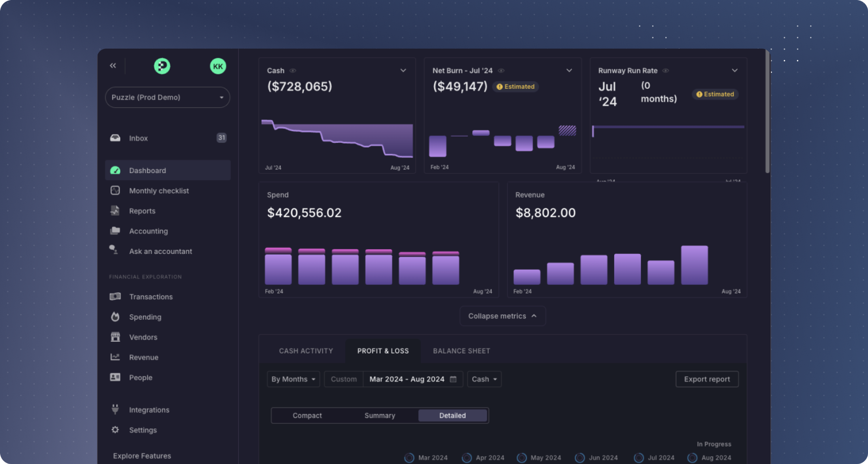Click the Dashboard gauge icon
Image resolution: width=868 pixels, height=464 pixels.
pyautogui.click(x=115, y=170)
